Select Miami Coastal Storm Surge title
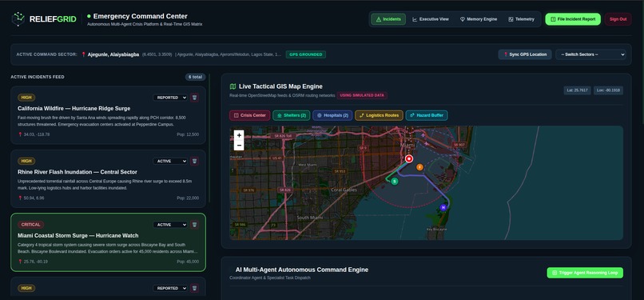 pos(78,235)
